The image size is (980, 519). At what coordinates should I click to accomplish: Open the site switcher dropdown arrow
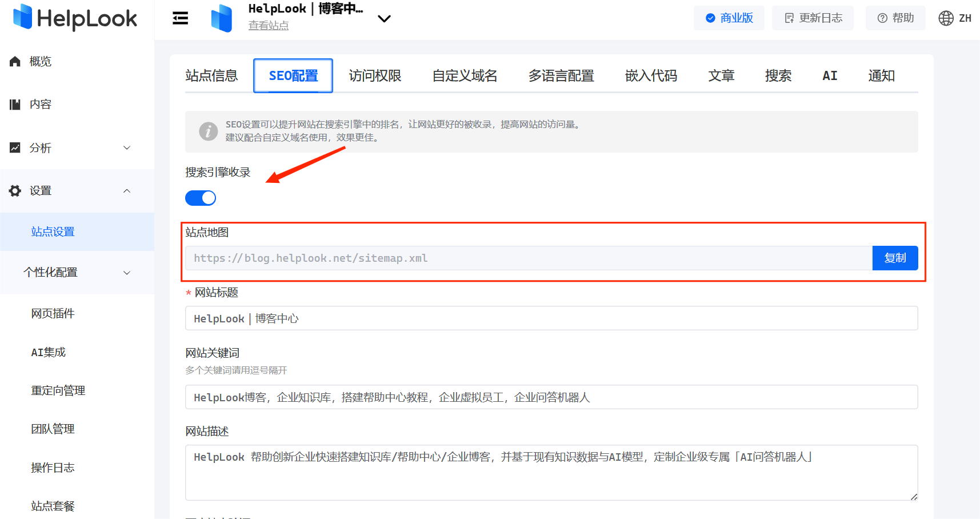[385, 18]
